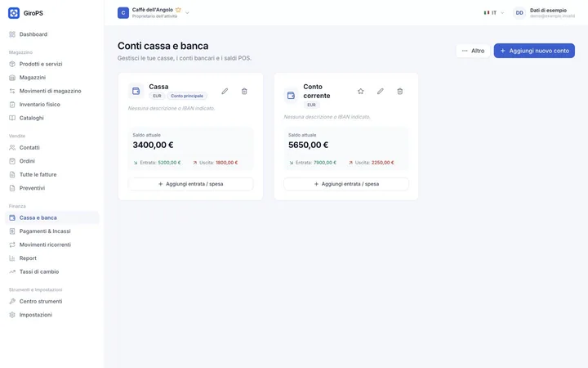The image size is (588, 368).
Task: Click the GiroPS logo icon
Action: point(14,13)
